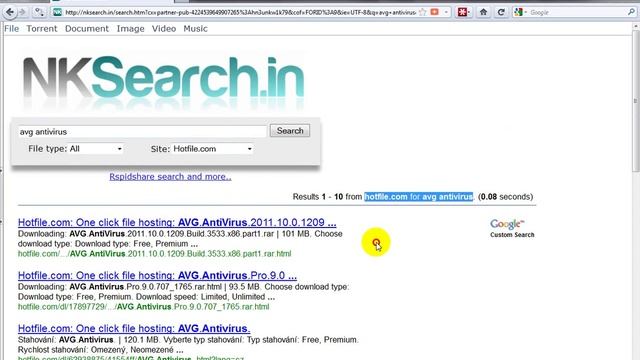Viewport: 640px width, 360px height.
Task: Click the magnifier in browser search box
Action: pyautogui.click(x=631, y=12)
